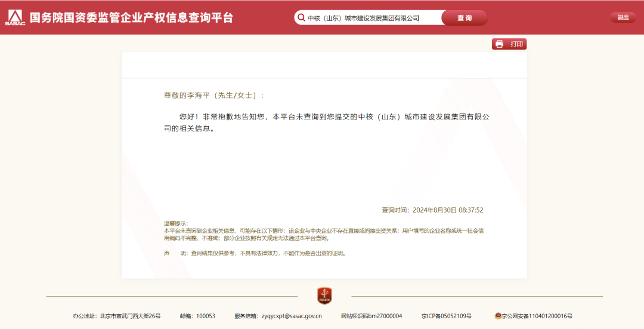644x329 pixels.
Task: Click the search magnifier icon
Action: tap(302, 18)
